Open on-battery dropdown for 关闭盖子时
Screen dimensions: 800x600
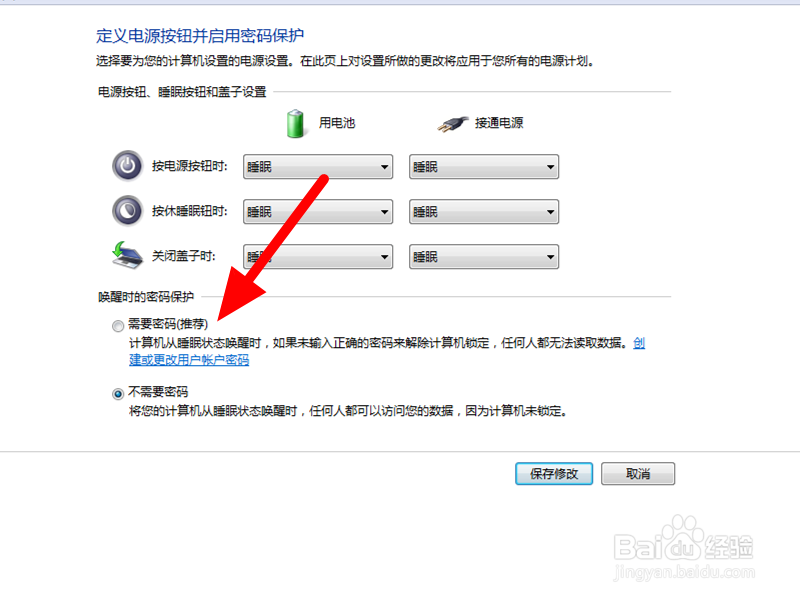click(318, 257)
